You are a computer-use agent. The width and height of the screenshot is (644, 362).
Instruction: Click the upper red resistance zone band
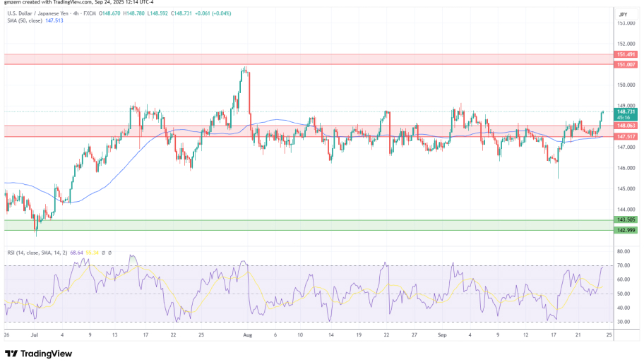pyautogui.click(x=304, y=59)
